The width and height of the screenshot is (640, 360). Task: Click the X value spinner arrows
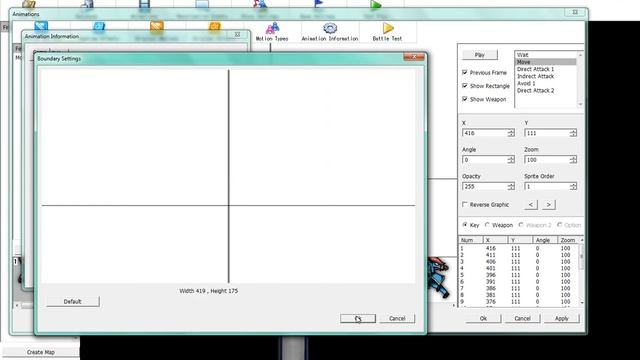[511, 133]
